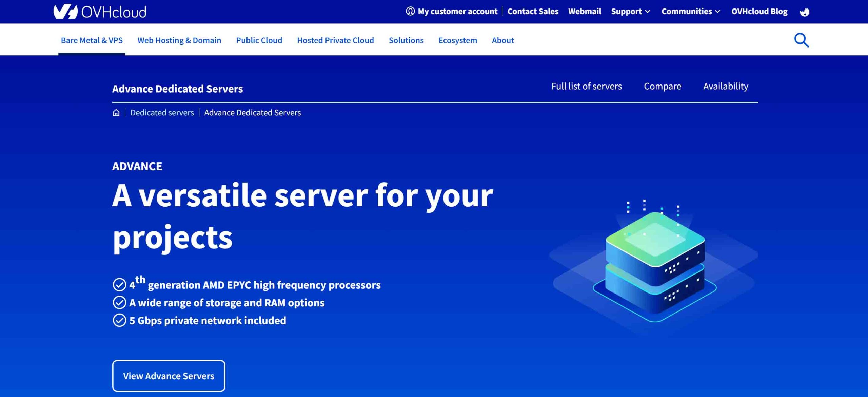Click the Advance Dedicated Servers title

177,89
